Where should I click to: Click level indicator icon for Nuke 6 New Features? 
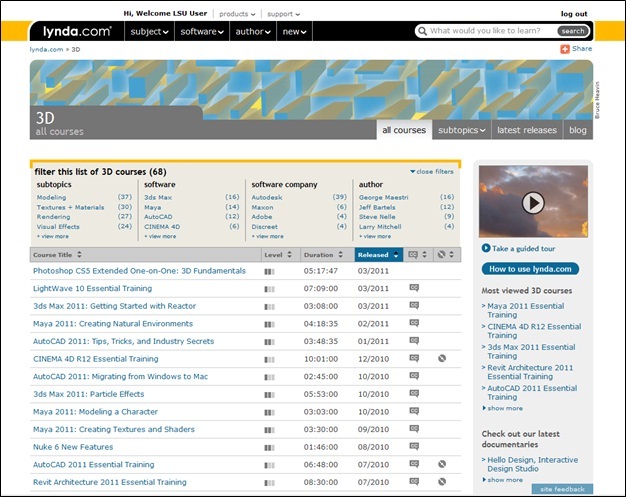[x=270, y=448]
